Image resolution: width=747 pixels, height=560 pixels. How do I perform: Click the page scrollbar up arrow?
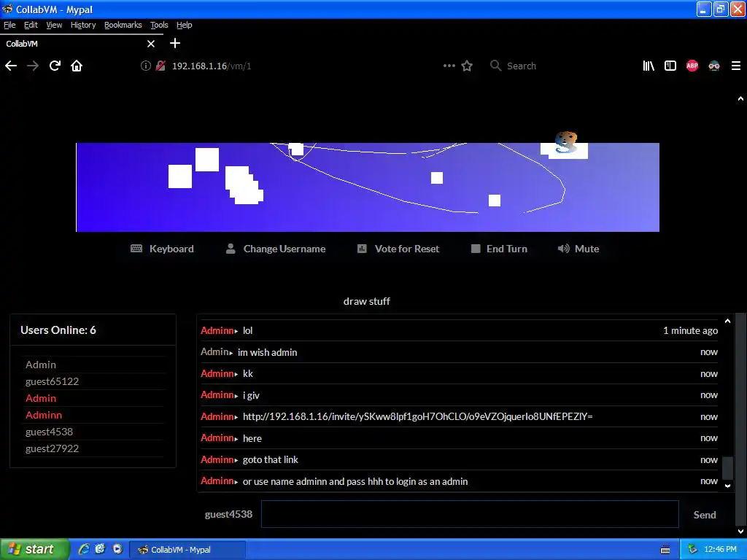coord(740,99)
